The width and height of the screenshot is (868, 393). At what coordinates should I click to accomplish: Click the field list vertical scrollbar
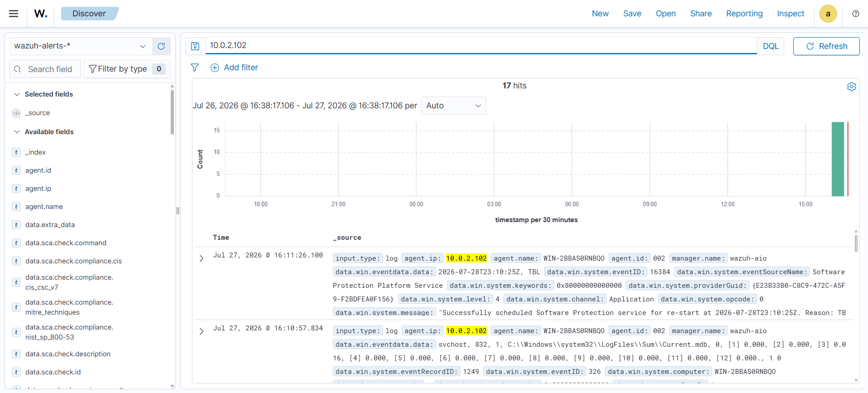(x=172, y=112)
